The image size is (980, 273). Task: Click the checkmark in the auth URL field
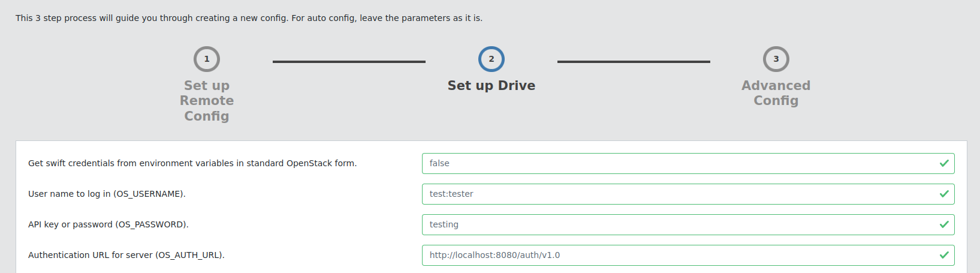point(944,255)
